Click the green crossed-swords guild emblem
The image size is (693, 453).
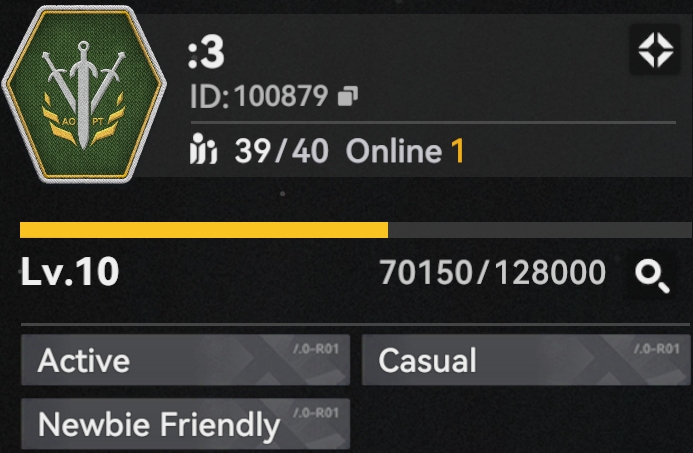click(x=84, y=94)
